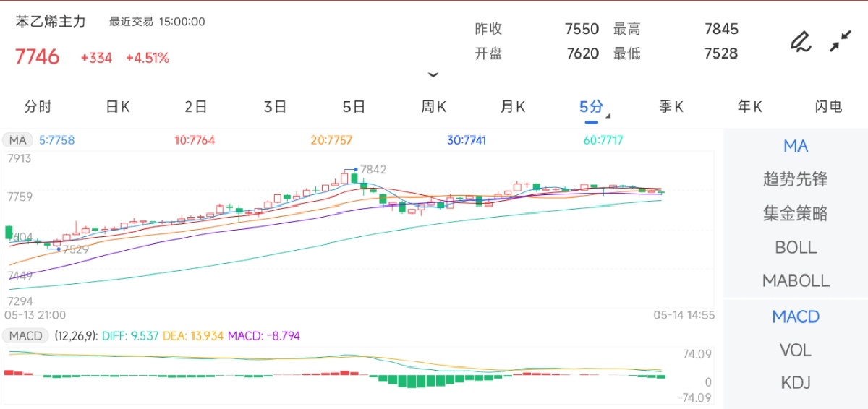Click the MA indicator label on chart
Image resolution: width=868 pixels, height=409 pixels.
coord(18,140)
